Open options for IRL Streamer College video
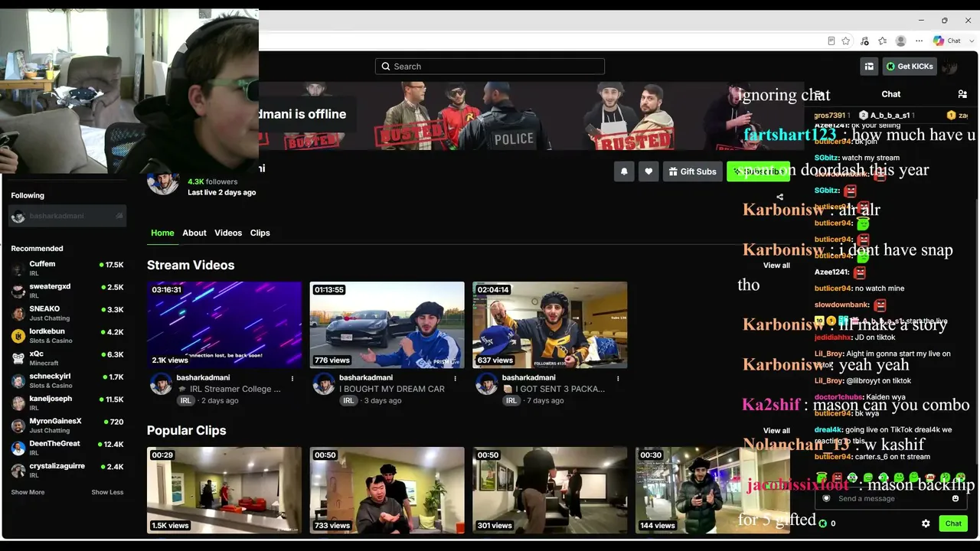980x551 pixels. [292, 378]
